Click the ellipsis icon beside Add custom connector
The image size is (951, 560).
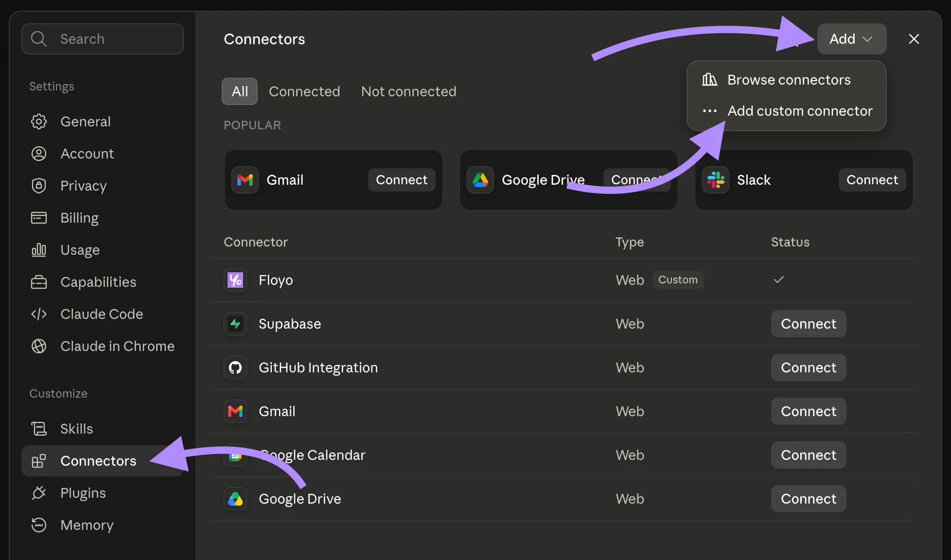[x=710, y=111]
